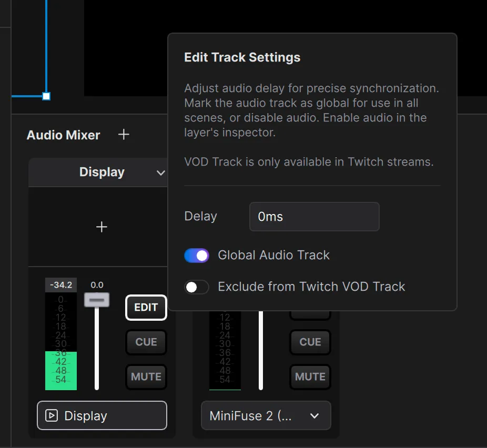
Task: Click the large + to add an audio source
Action: pyautogui.click(x=101, y=227)
